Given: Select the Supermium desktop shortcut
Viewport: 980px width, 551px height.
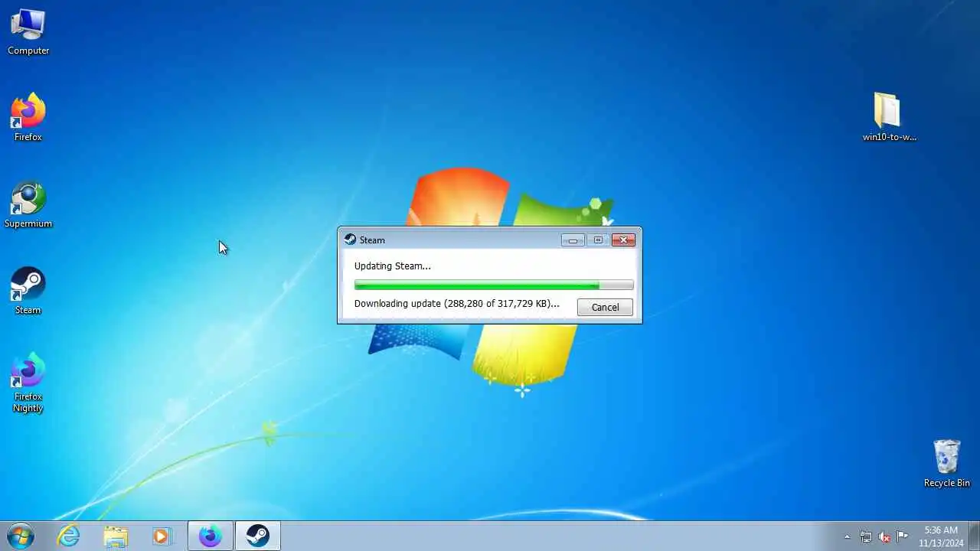Looking at the screenshot, I should (x=28, y=205).
